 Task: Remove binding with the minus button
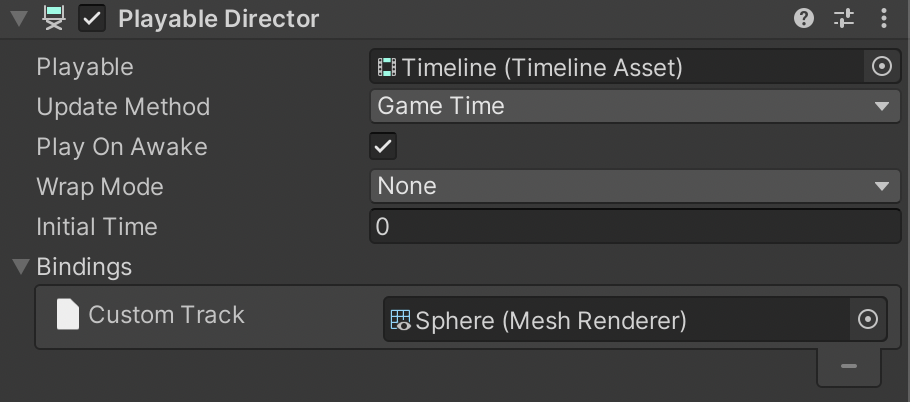[848, 366]
